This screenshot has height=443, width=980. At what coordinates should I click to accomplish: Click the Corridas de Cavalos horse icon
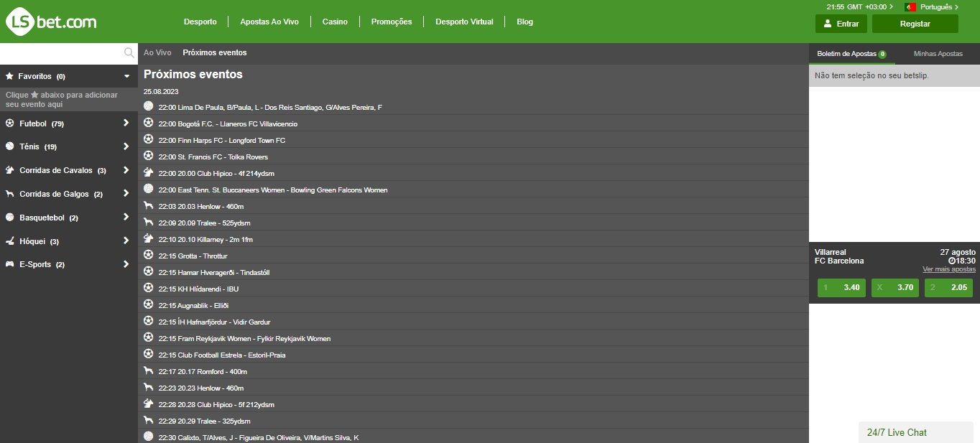point(9,170)
